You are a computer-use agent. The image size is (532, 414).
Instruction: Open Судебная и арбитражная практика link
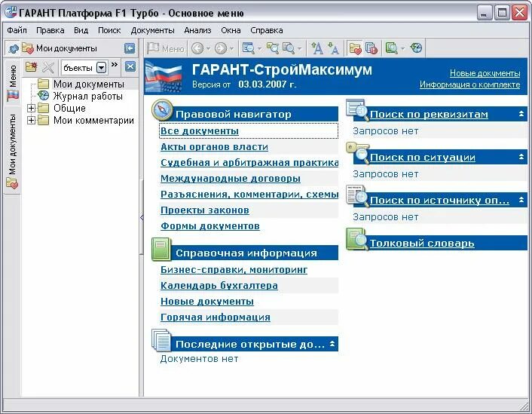pyautogui.click(x=249, y=163)
